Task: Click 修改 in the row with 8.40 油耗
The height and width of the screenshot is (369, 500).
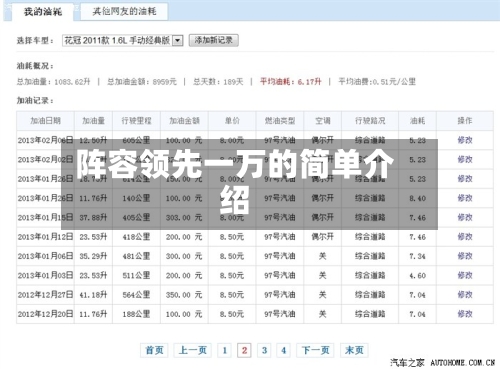Action: (x=465, y=198)
